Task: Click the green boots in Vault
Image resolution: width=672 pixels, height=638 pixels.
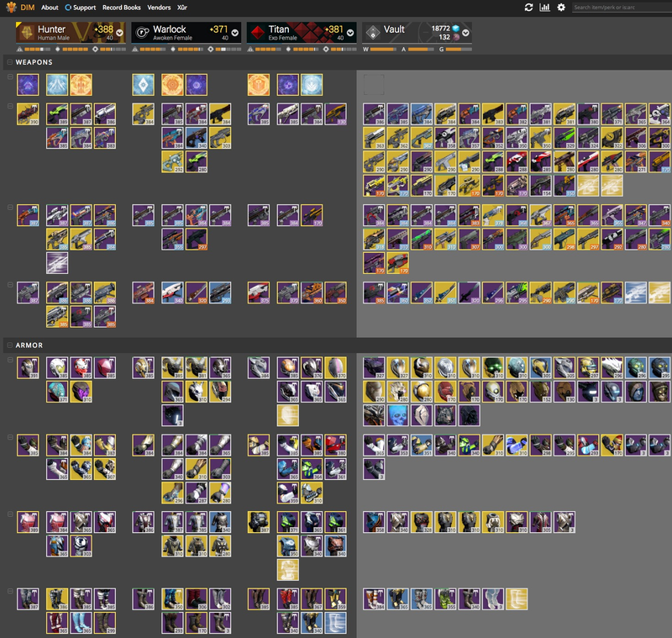Action: (445, 599)
